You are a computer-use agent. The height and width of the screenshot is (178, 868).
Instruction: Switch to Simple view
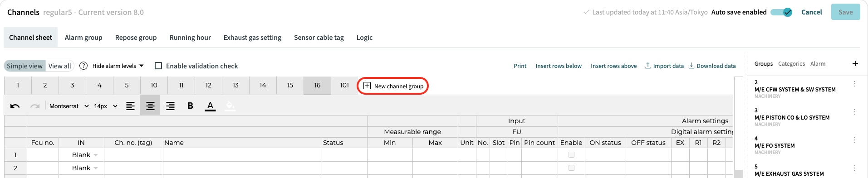[x=25, y=66]
